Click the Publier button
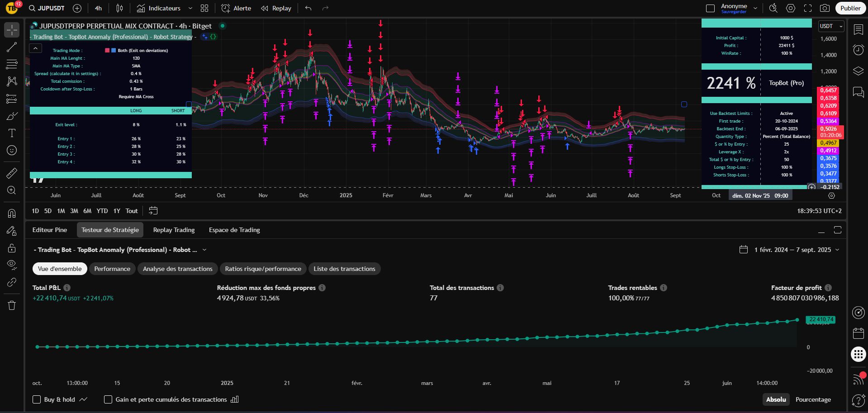868x413 pixels. [x=850, y=8]
